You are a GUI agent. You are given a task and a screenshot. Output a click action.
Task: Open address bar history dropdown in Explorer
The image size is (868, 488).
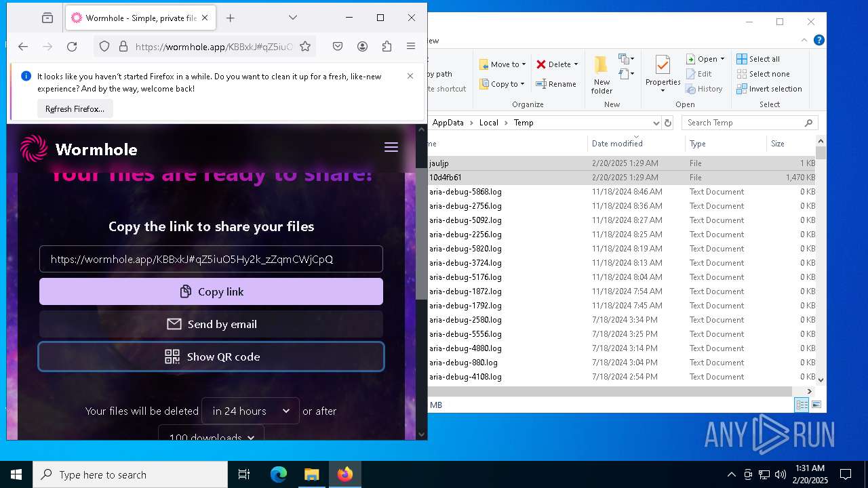click(x=656, y=123)
